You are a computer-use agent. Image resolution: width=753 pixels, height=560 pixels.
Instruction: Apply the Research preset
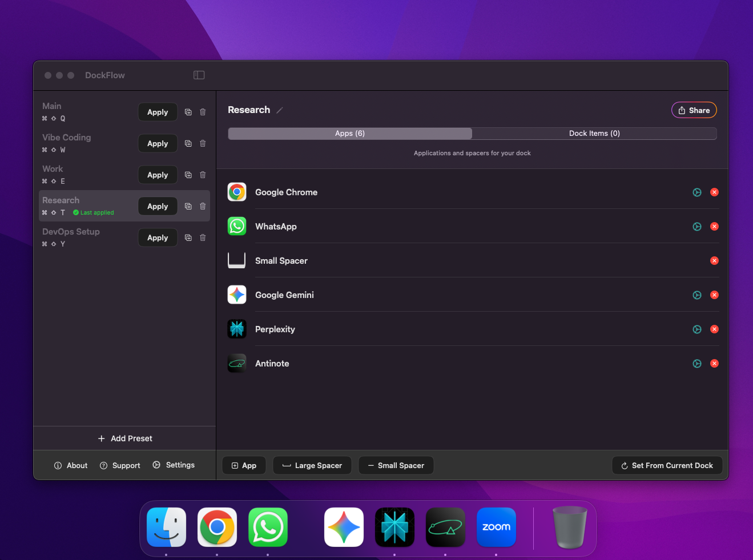(158, 206)
